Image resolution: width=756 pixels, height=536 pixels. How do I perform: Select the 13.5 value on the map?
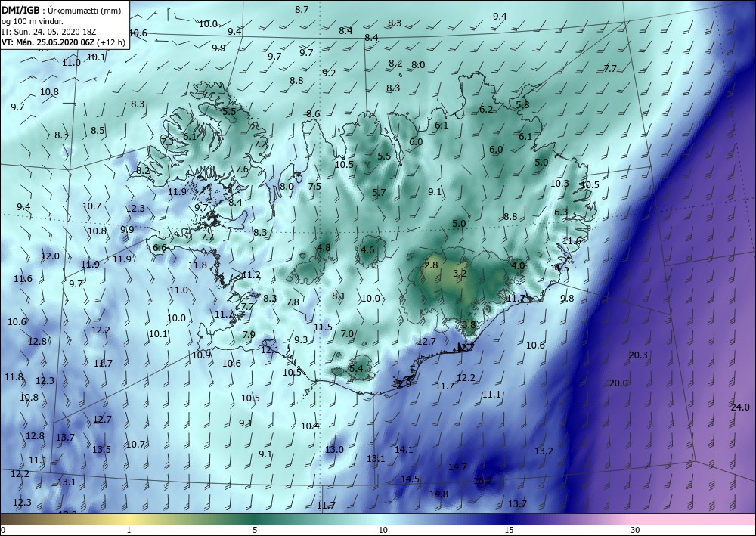click(x=102, y=450)
